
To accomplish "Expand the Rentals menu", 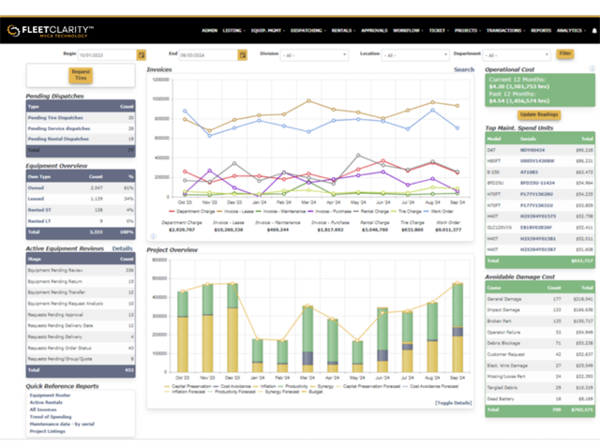I will (x=343, y=31).
